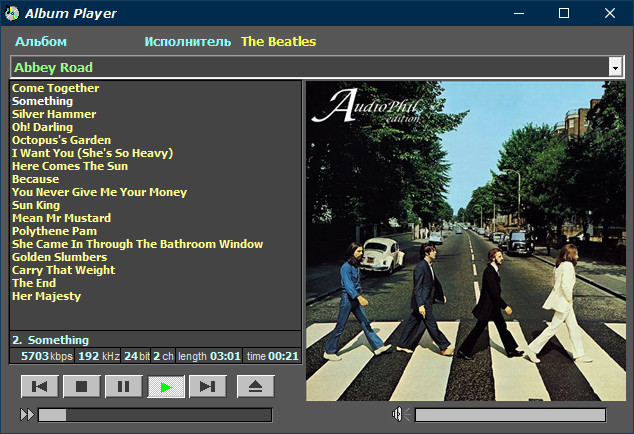Click the now playing title '2. Something'
This screenshot has width=634, height=434.
tap(51, 340)
